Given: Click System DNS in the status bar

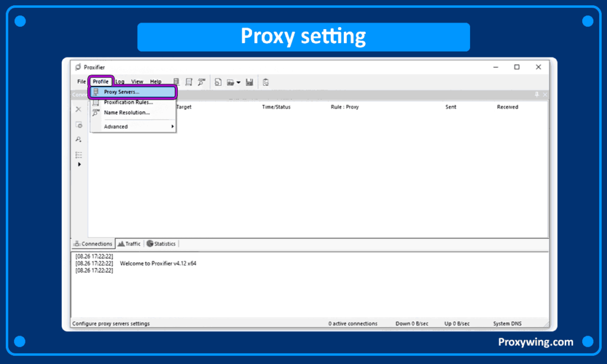Looking at the screenshot, I should [507, 323].
